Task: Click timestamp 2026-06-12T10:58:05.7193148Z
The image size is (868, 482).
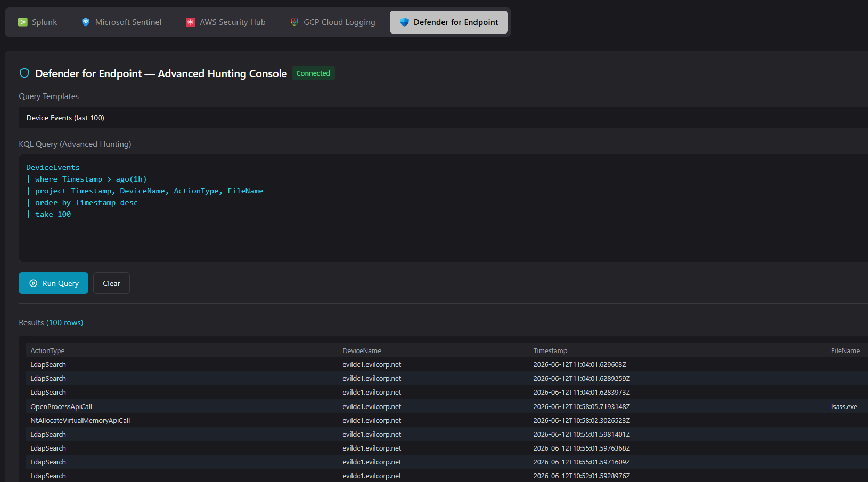Action: 582,407
